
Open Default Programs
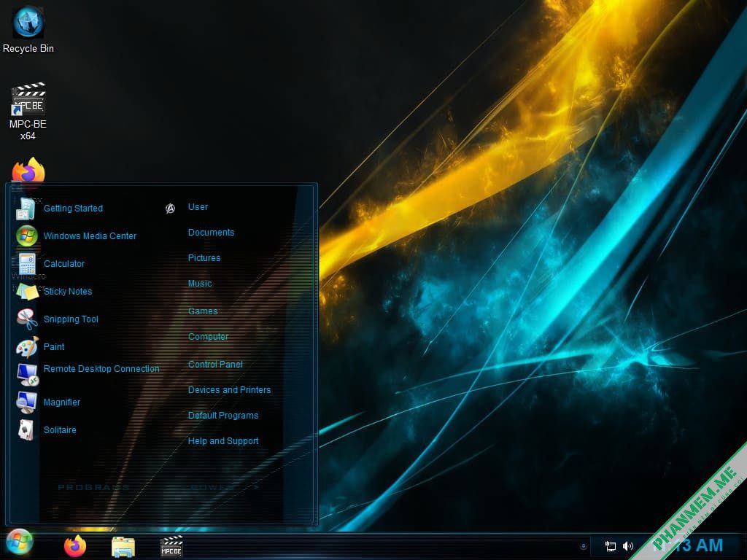(x=223, y=415)
